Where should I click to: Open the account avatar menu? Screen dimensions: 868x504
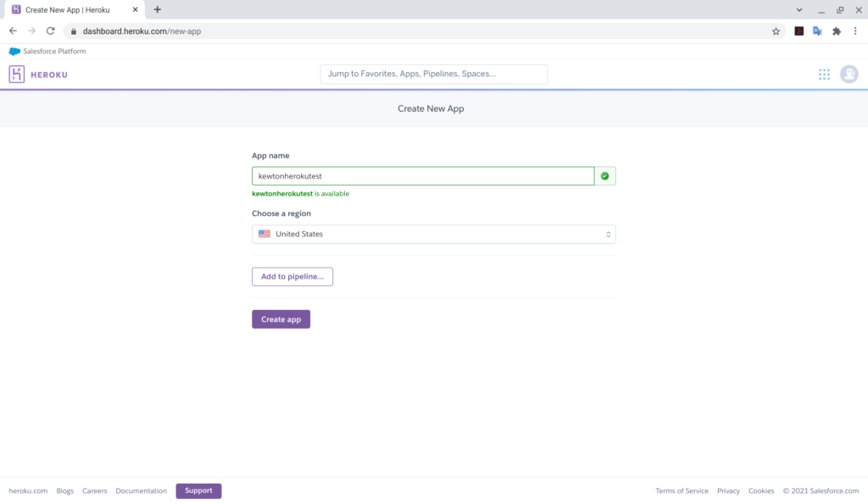[x=850, y=74]
